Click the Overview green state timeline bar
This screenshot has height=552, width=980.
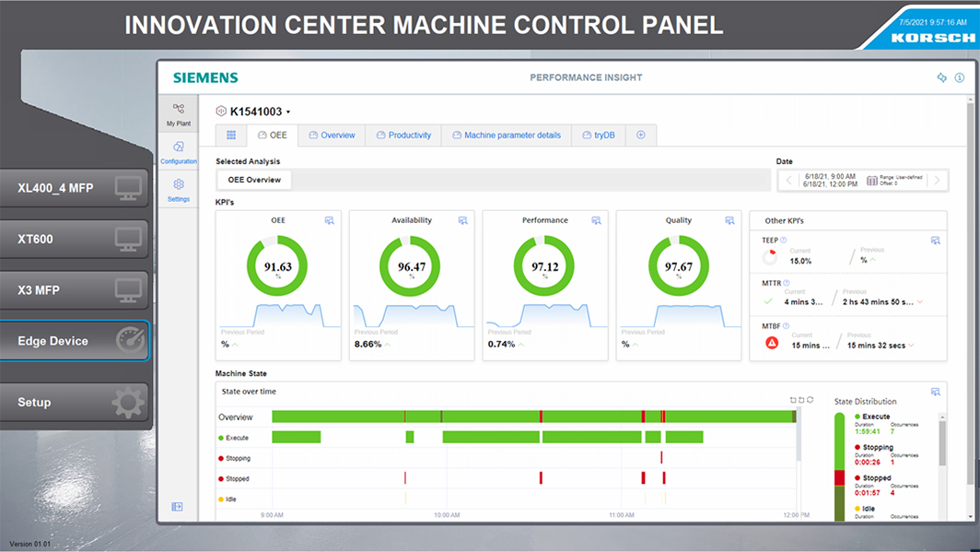pyautogui.click(x=534, y=417)
